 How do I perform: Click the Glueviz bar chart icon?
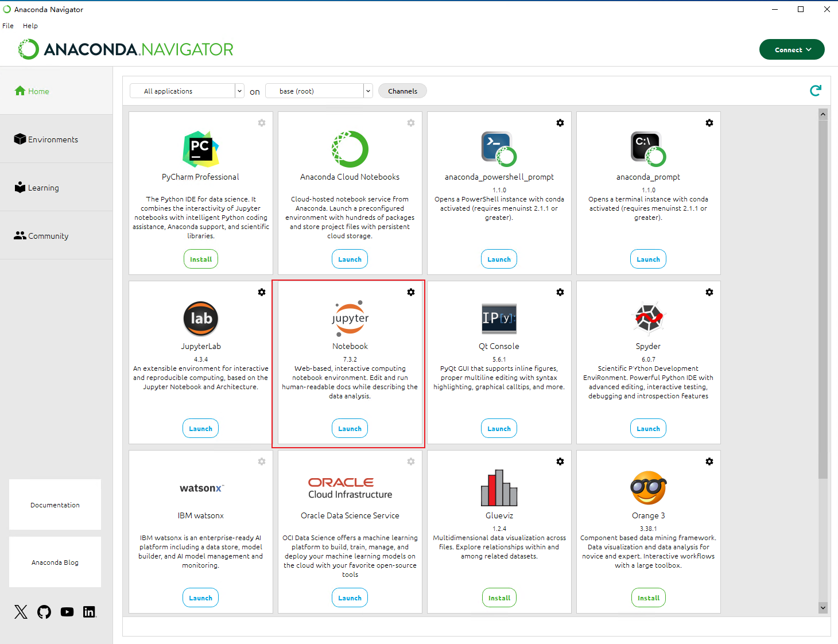499,488
